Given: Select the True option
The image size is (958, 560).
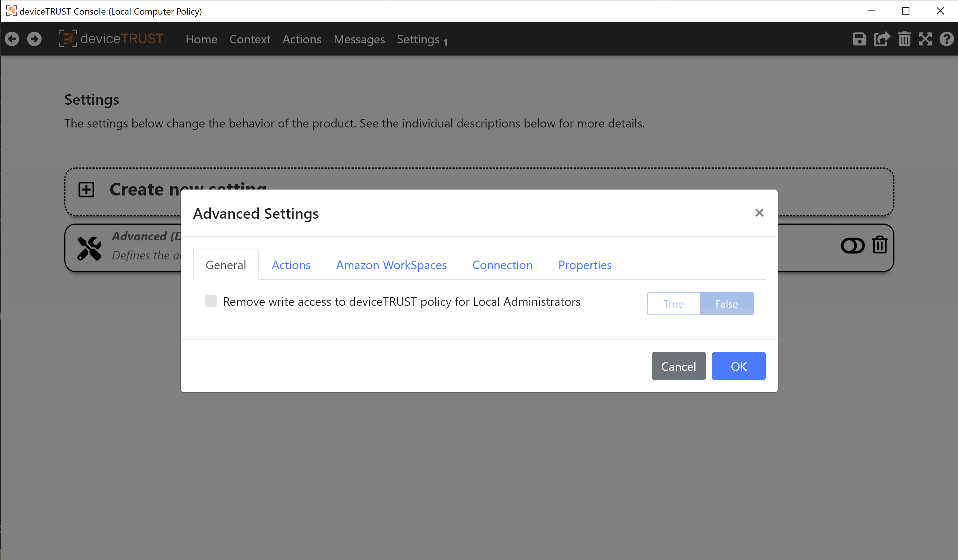Looking at the screenshot, I should 673,304.
